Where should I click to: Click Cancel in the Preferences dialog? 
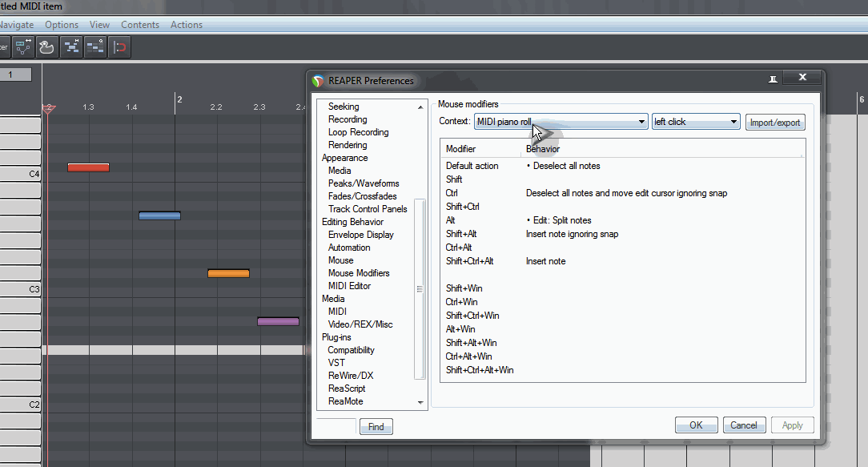tap(743, 425)
